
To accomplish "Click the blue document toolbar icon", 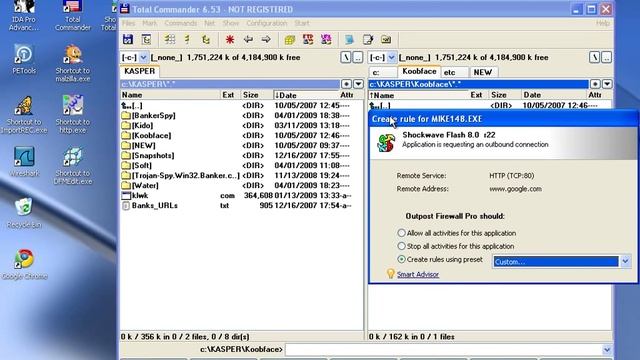I will coord(349,39).
